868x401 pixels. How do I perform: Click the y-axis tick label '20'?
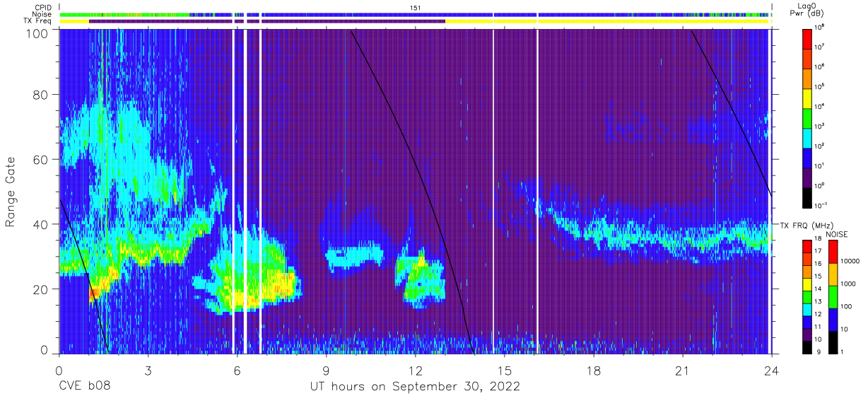[40, 289]
